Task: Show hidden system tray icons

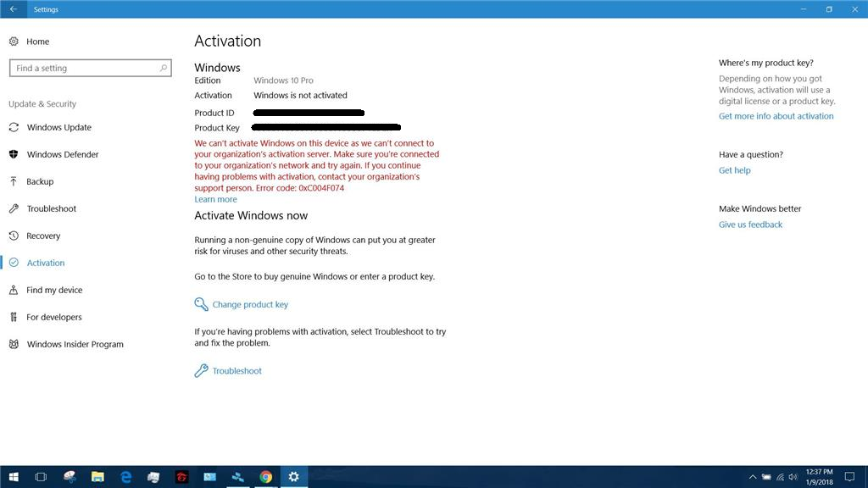Action: click(753, 477)
